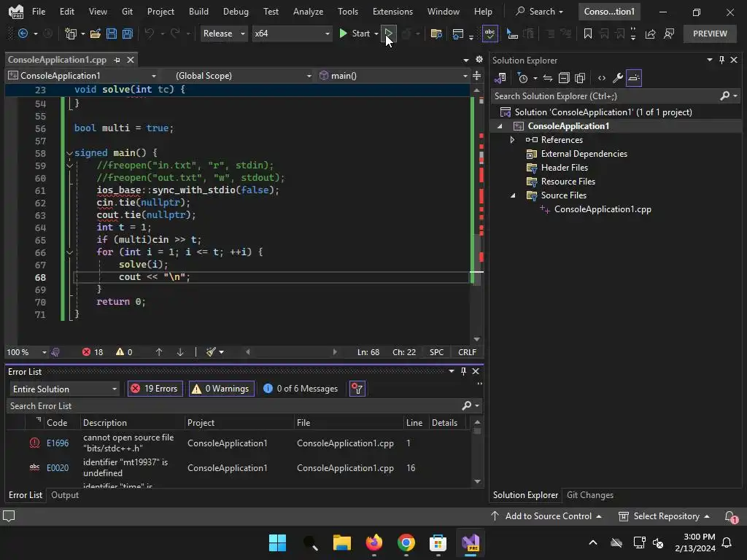Toggle the 19 Errors filter button
This screenshot has height=560, width=747.
click(x=155, y=389)
